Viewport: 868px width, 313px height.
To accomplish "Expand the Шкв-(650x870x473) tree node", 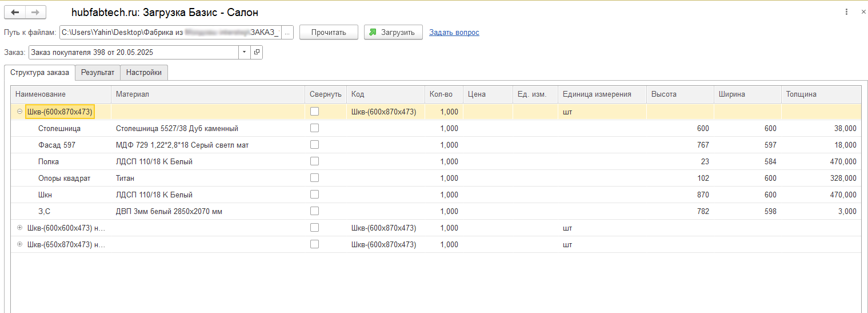I will [x=19, y=244].
